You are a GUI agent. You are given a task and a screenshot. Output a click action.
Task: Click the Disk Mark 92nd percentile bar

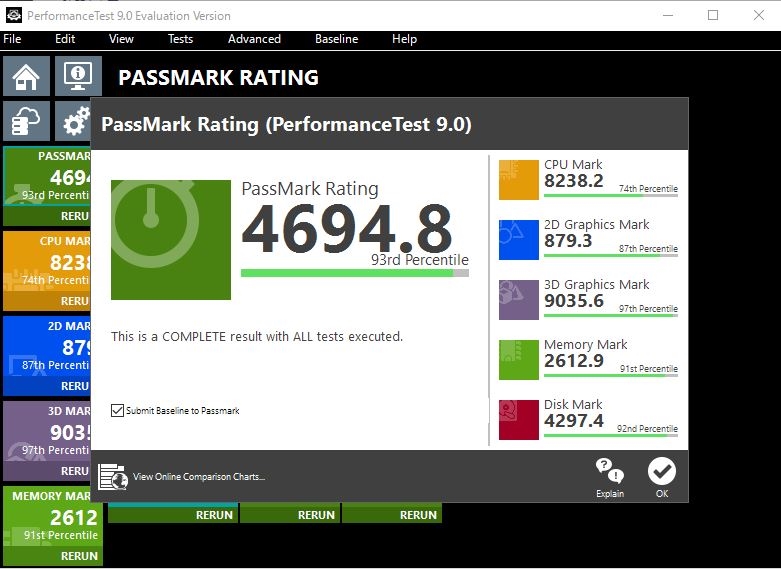click(611, 435)
